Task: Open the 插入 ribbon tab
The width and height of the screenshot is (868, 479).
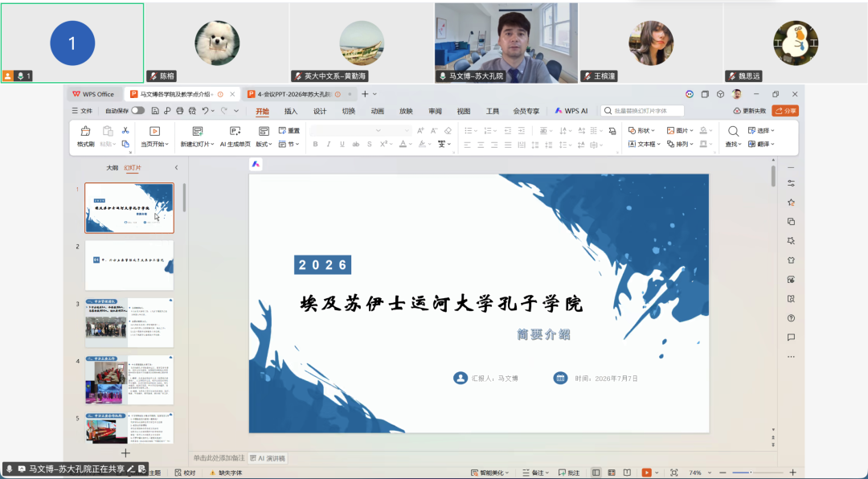Action: point(291,111)
